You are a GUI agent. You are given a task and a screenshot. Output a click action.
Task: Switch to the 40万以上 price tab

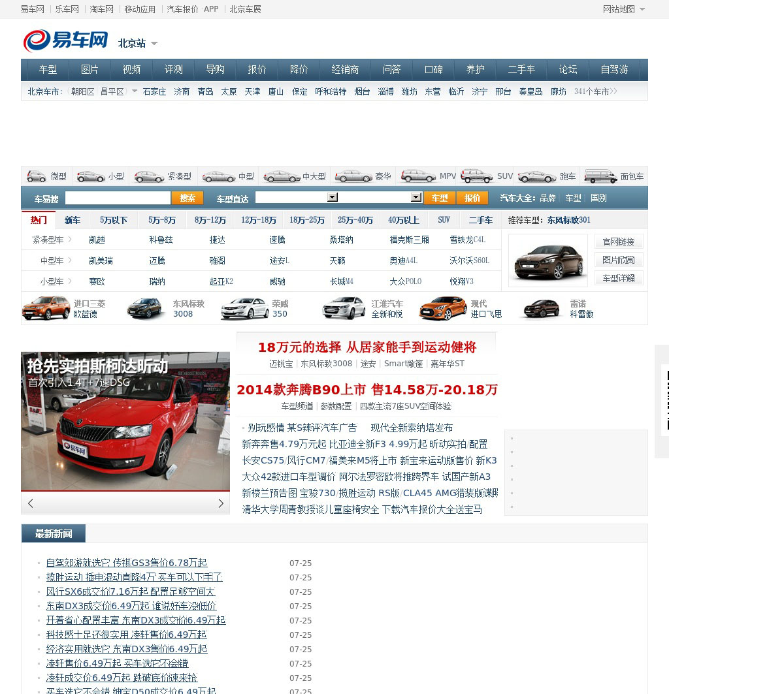point(403,220)
